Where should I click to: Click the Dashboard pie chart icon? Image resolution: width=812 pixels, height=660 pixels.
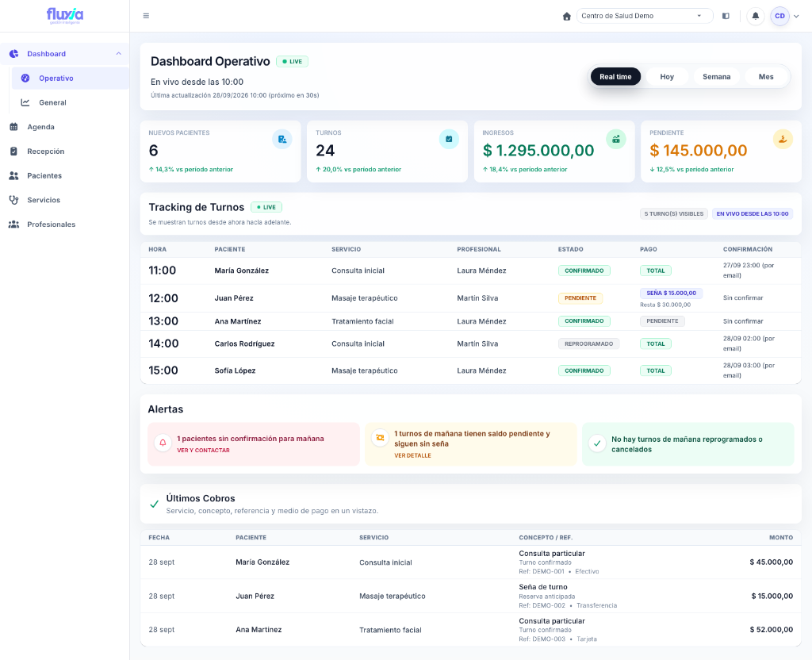tap(14, 53)
